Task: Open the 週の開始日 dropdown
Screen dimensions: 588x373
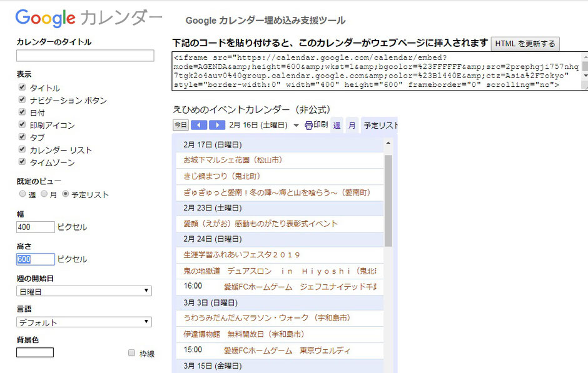Action: pos(84,291)
